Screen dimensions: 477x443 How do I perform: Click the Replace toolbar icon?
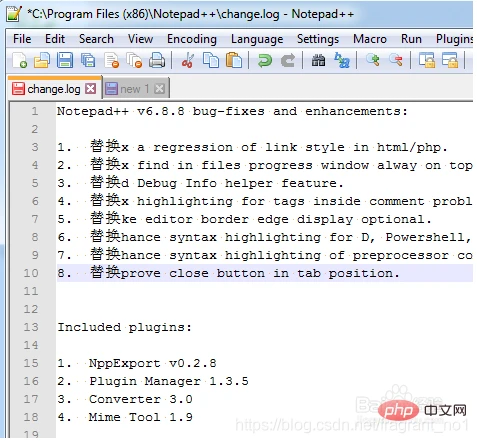[342, 60]
